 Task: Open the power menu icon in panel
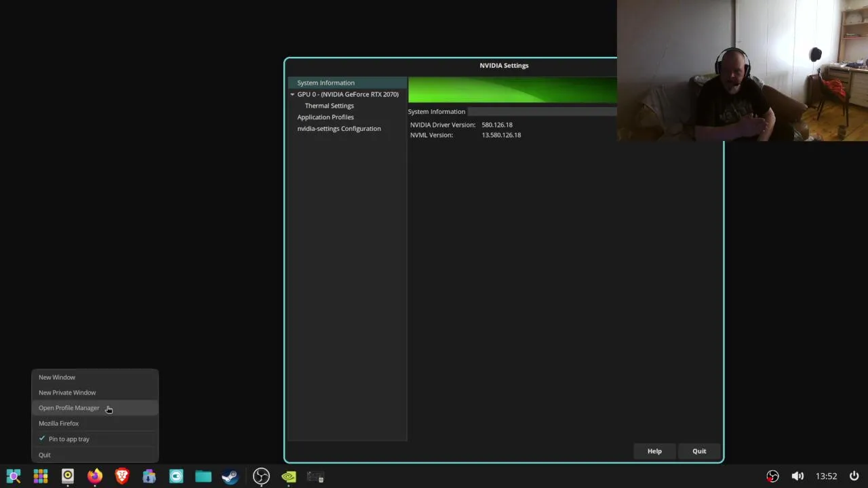854,476
